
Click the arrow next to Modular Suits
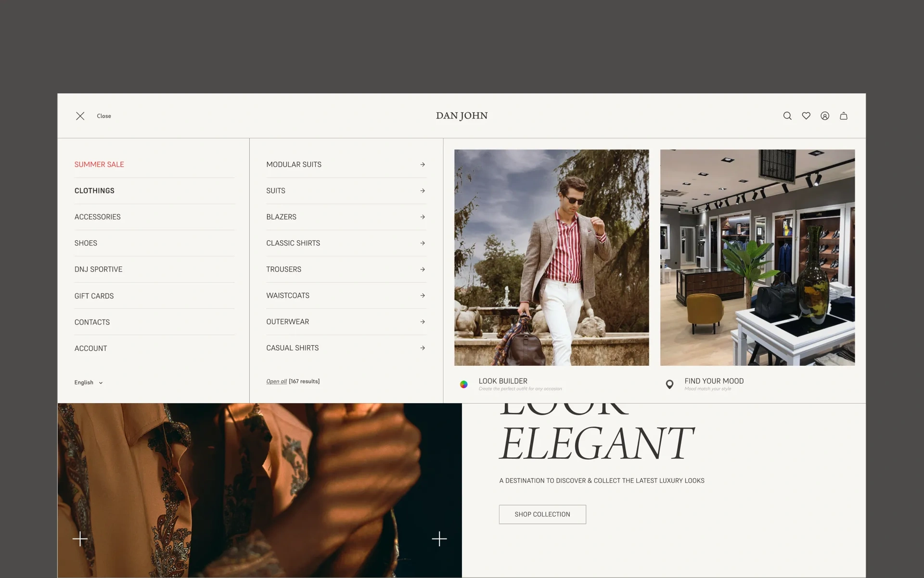click(x=423, y=165)
